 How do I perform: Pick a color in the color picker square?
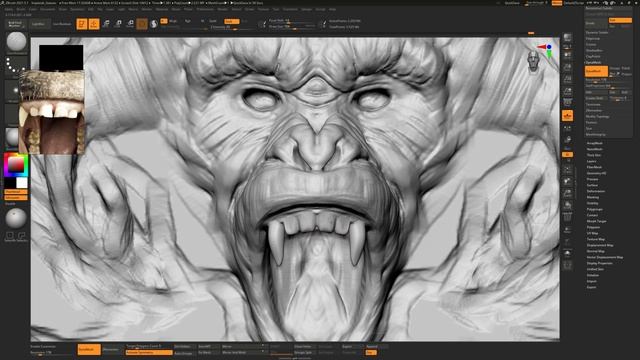(16, 165)
